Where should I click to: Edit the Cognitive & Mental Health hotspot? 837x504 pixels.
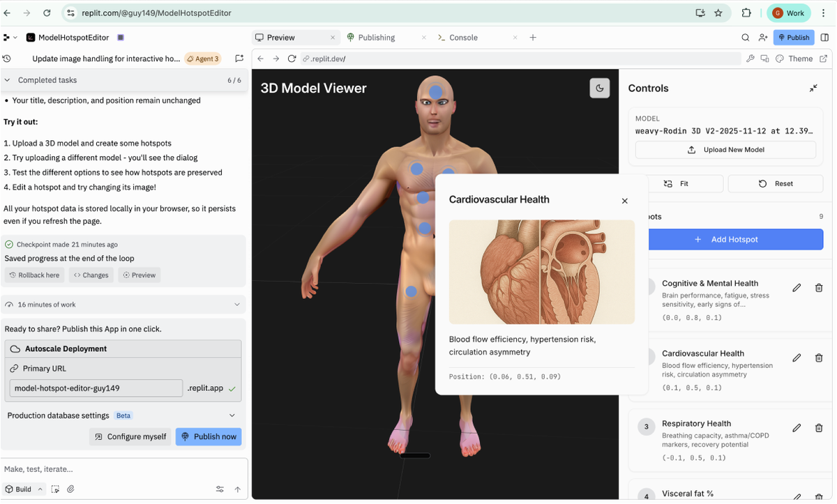pos(797,288)
